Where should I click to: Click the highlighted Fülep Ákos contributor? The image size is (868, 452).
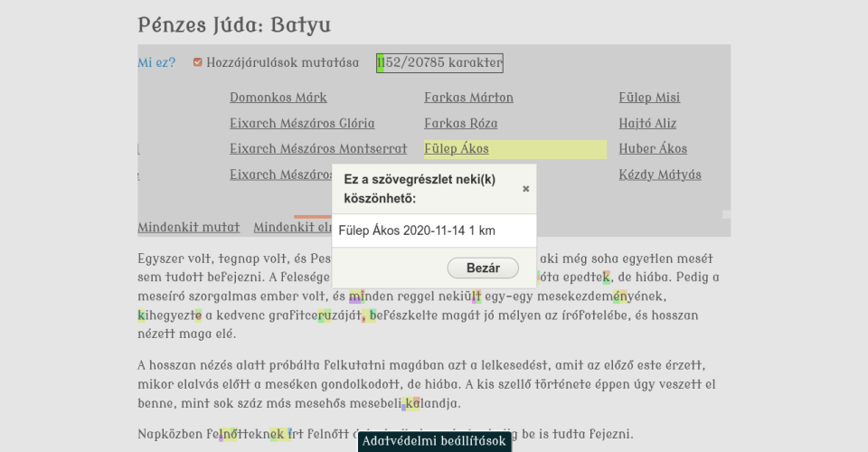(x=457, y=149)
